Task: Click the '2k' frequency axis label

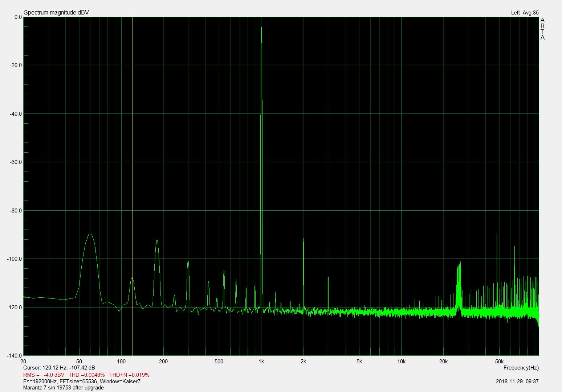Action: coord(303,362)
